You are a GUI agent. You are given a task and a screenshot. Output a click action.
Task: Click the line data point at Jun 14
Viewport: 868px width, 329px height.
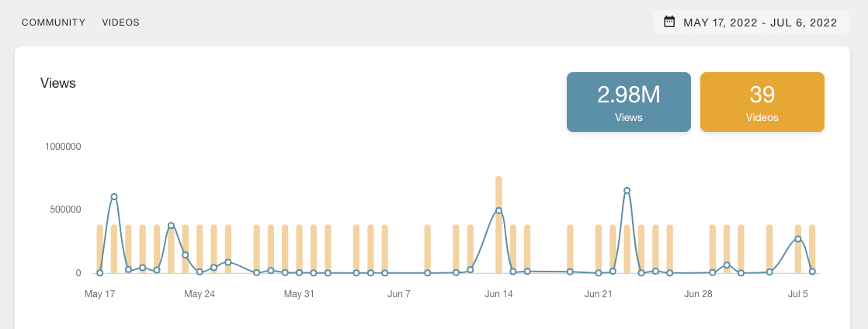(x=498, y=211)
